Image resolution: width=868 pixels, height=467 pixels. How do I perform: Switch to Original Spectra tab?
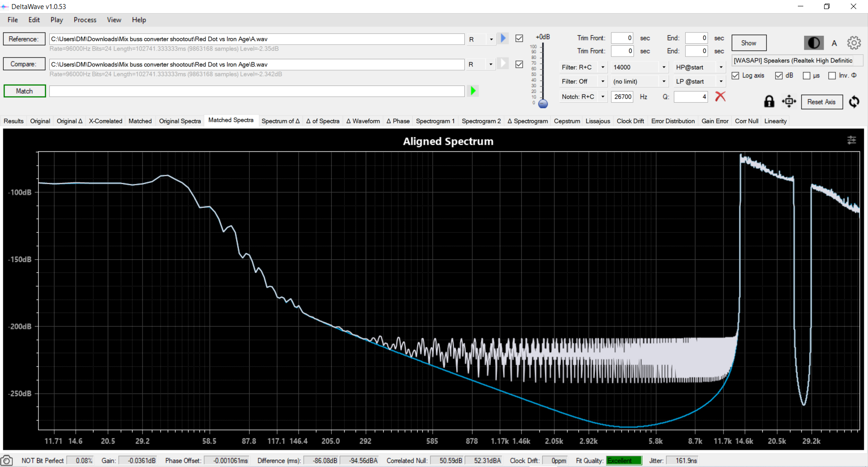click(x=180, y=121)
